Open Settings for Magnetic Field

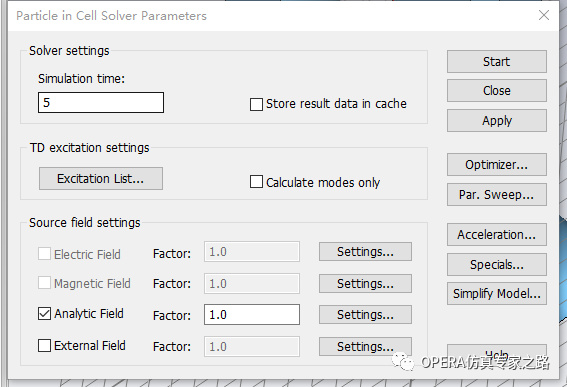365,283
